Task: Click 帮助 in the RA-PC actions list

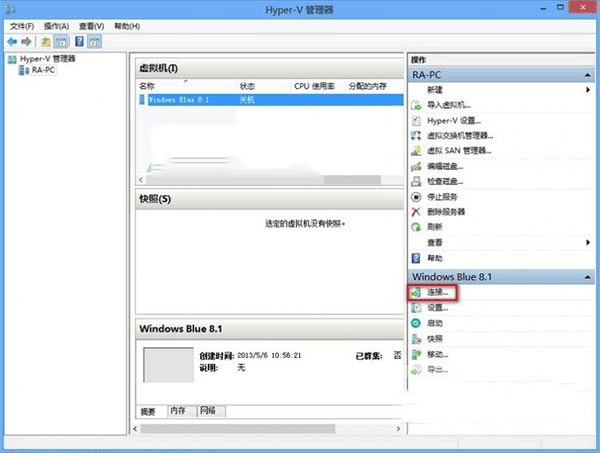Action: click(435, 258)
